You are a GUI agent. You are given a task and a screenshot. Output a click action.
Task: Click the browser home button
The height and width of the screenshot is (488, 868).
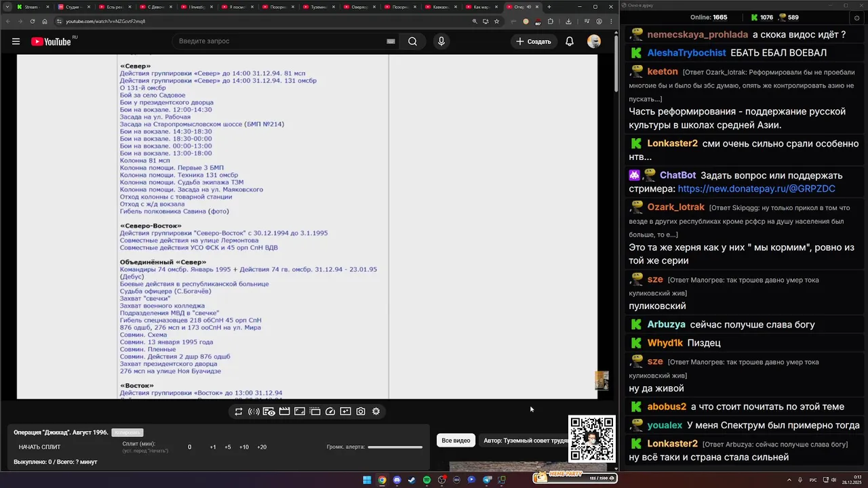pos(44,21)
